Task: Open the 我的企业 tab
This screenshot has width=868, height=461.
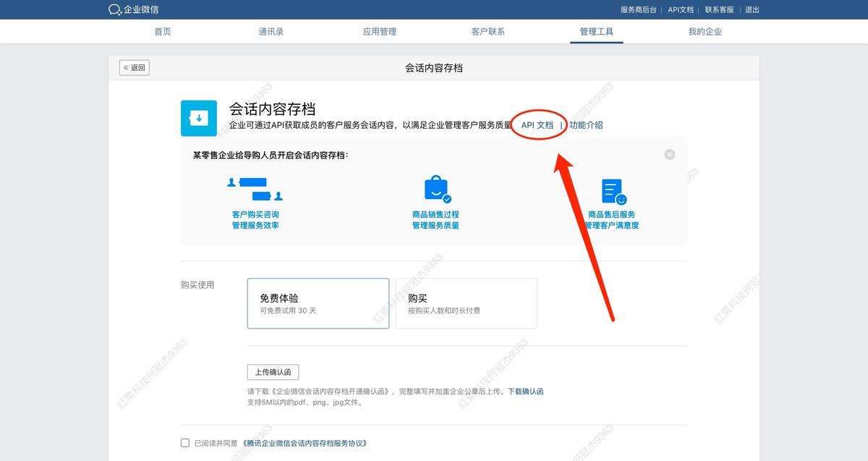Action: coord(705,31)
